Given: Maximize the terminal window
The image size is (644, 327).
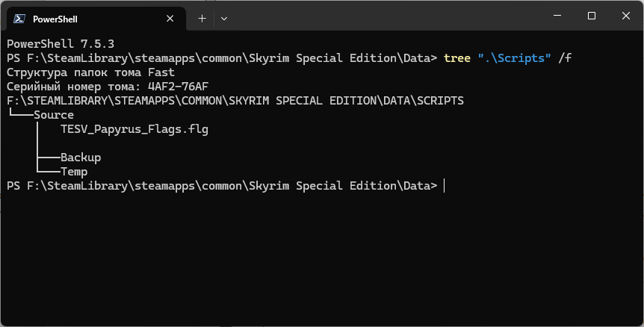Looking at the screenshot, I should coord(592,16).
